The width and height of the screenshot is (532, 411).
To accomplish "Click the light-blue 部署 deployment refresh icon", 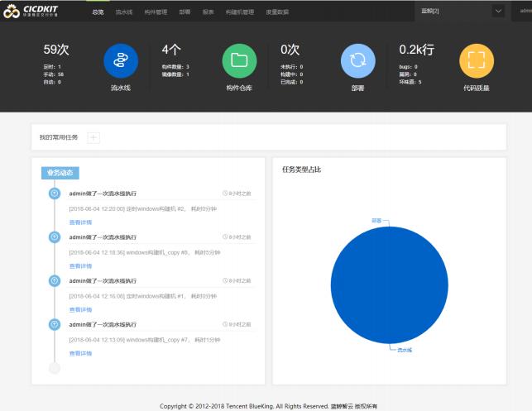I will (357, 60).
